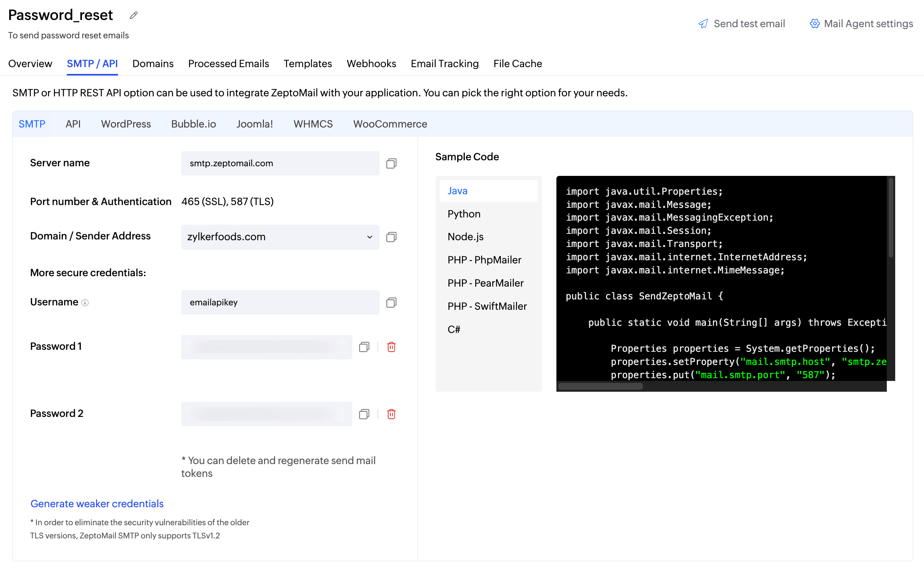924x570 pixels.
Task: Click the Username info icon
Action: (x=85, y=303)
